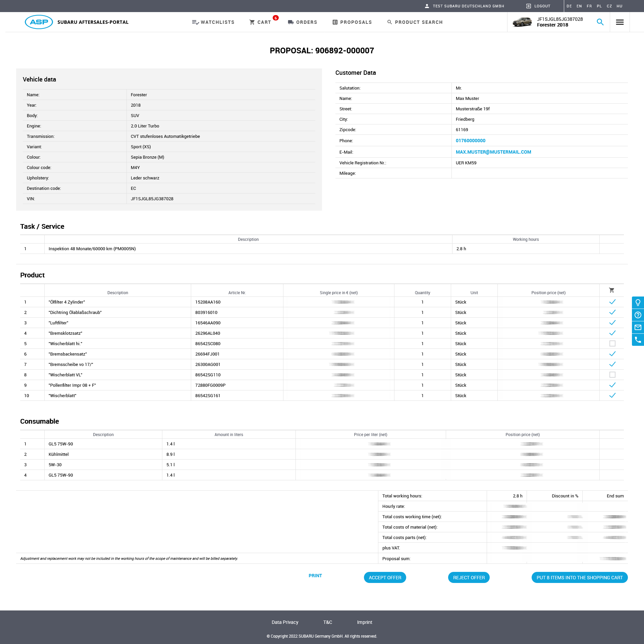The image size is (644, 644).
Task: Click the cart icon in Product table header
Action: [x=611, y=290]
